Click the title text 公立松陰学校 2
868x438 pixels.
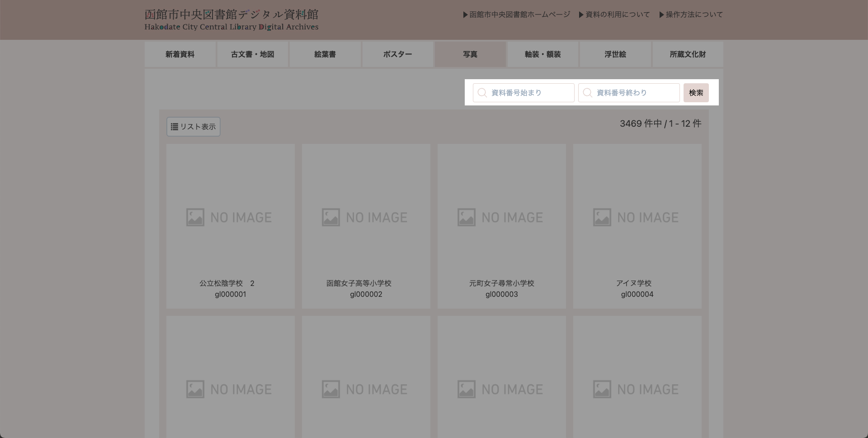(x=227, y=283)
